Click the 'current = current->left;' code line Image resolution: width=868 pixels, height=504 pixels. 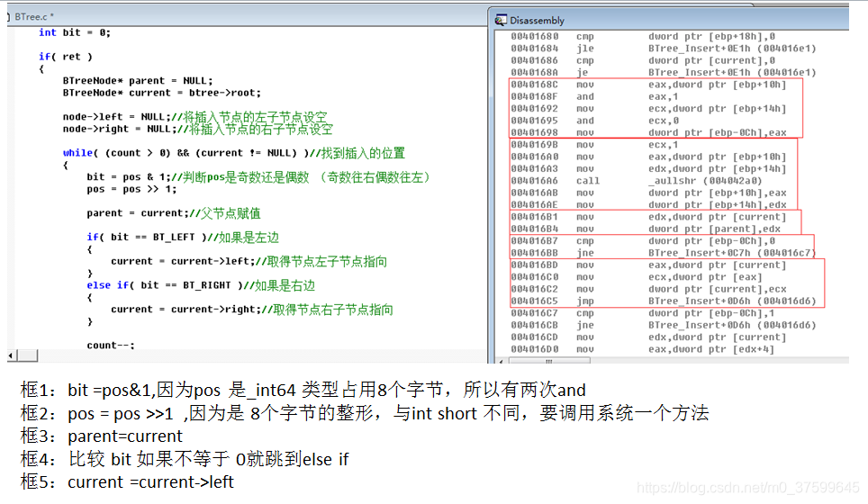click(249, 261)
